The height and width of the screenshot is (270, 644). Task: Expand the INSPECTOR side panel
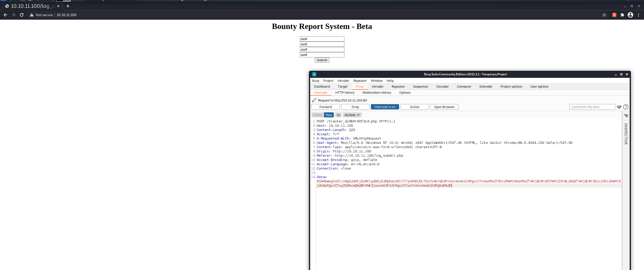point(626,134)
